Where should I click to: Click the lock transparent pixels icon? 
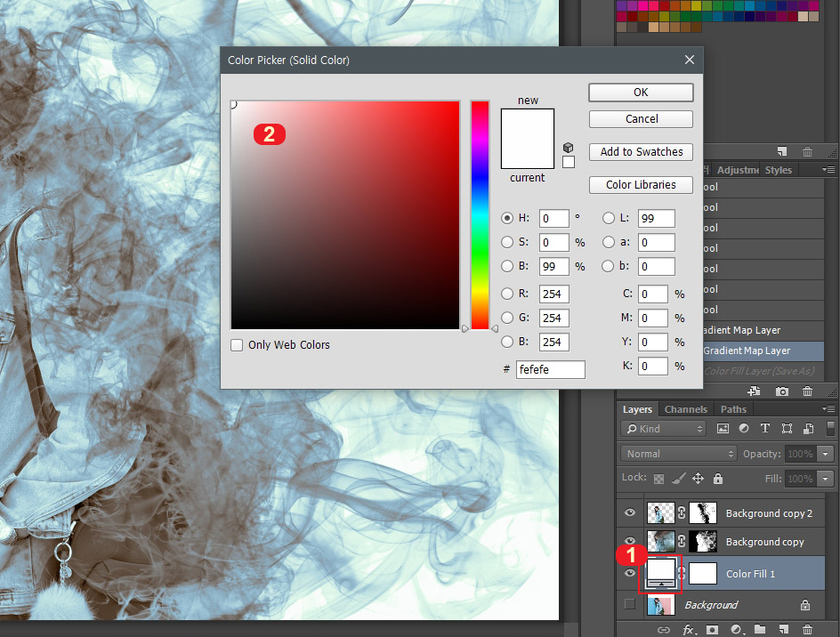pos(659,479)
